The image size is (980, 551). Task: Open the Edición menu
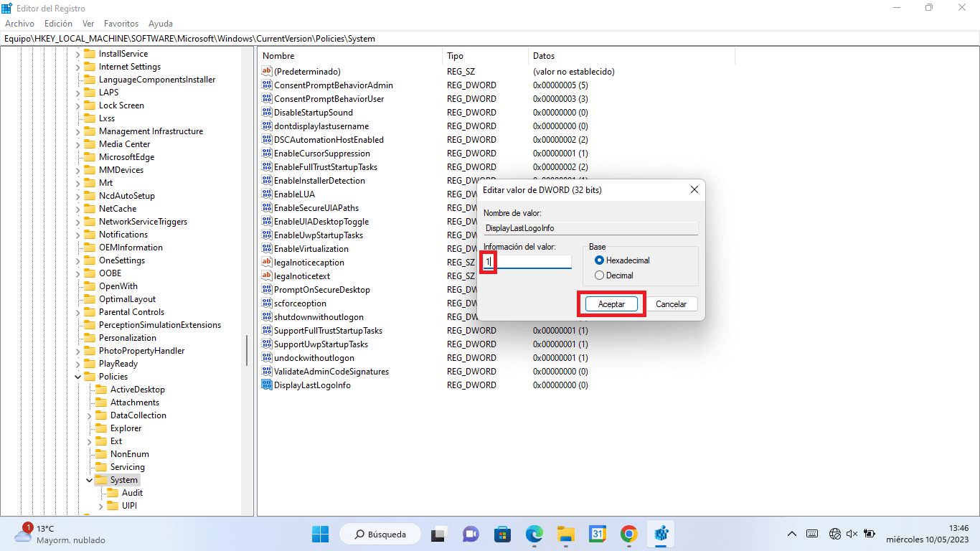(58, 24)
